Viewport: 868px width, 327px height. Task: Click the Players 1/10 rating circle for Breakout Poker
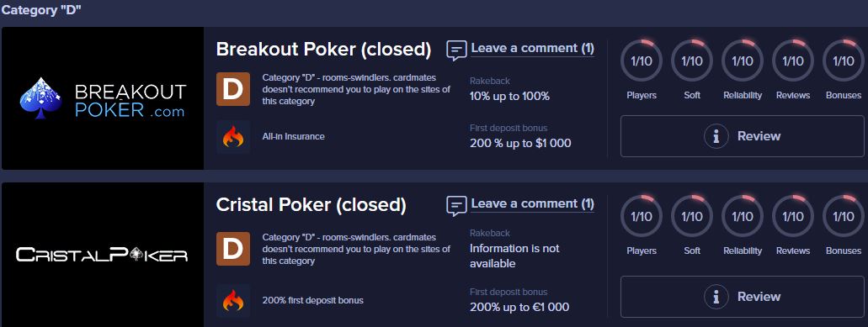[641, 61]
